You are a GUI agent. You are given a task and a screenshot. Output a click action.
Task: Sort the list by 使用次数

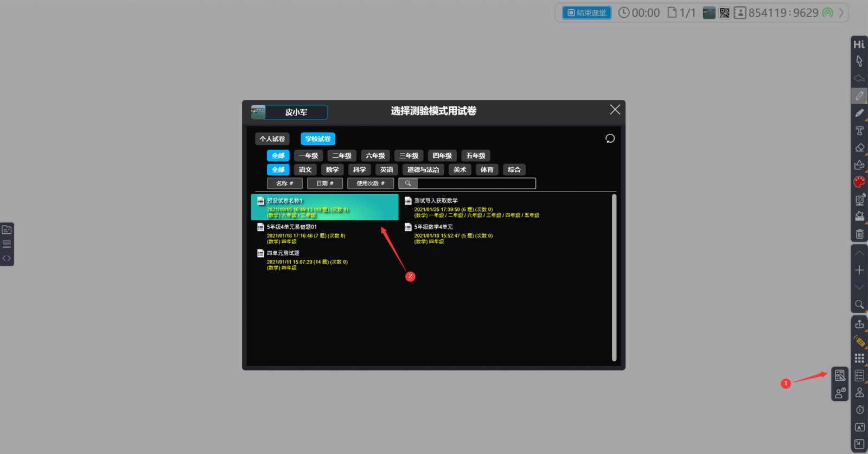click(371, 183)
